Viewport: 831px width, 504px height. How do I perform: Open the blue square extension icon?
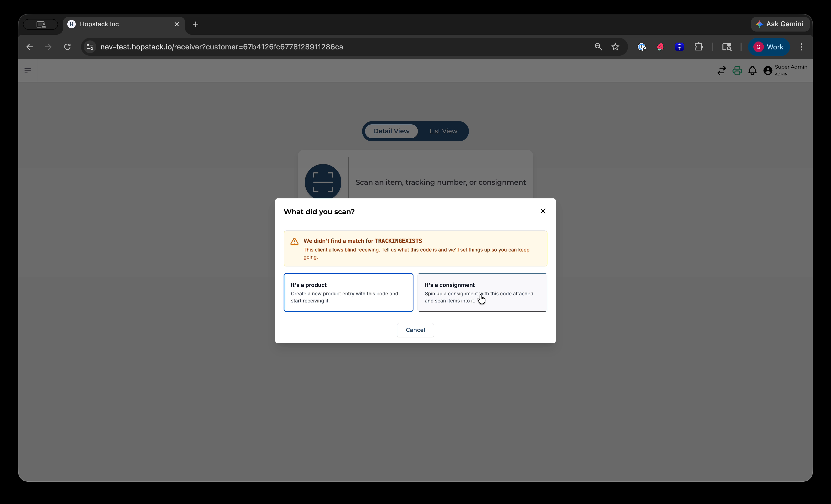tap(679, 47)
